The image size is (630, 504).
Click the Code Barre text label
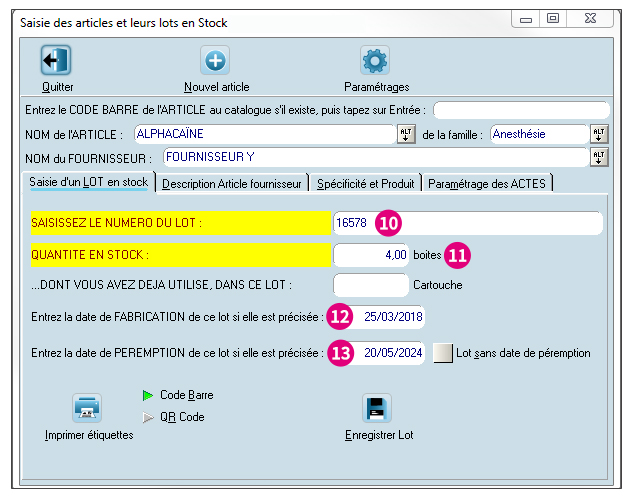[186, 395]
